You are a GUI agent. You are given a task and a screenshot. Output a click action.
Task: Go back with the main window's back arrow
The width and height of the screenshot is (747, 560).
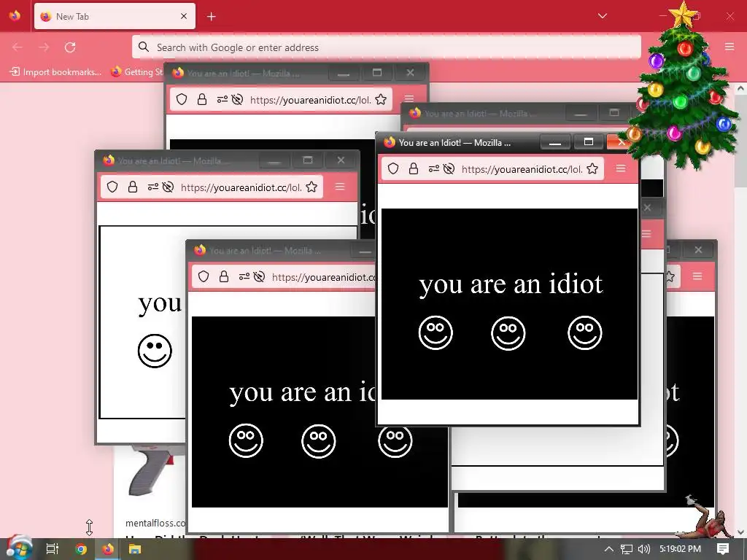click(x=18, y=47)
